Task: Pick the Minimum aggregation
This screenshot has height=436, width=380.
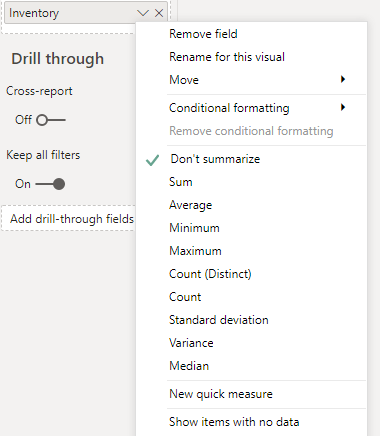Action: (194, 228)
